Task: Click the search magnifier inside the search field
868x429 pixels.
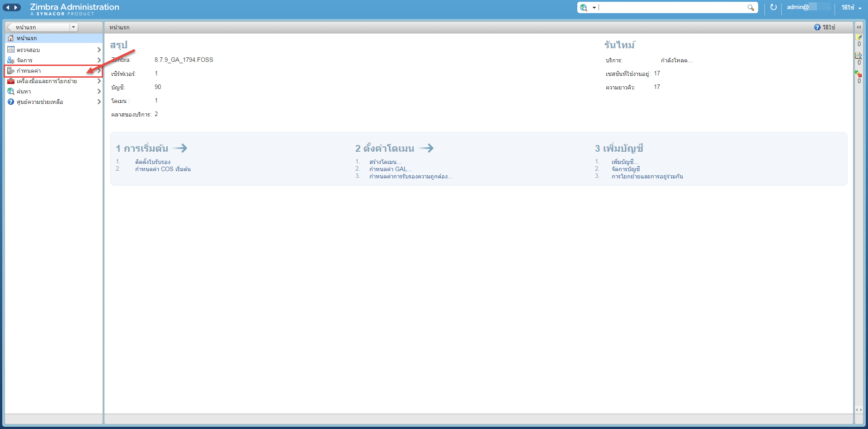Action: (x=751, y=7)
